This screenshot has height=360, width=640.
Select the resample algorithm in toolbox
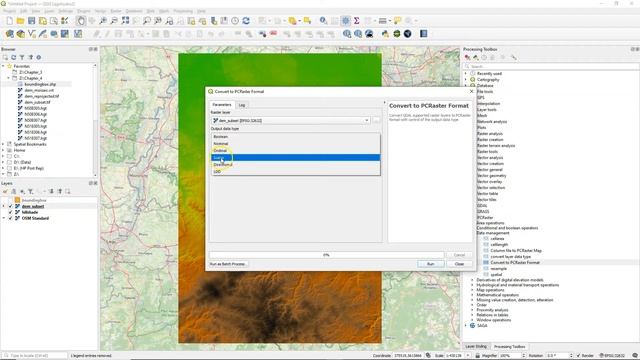click(498, 269)
